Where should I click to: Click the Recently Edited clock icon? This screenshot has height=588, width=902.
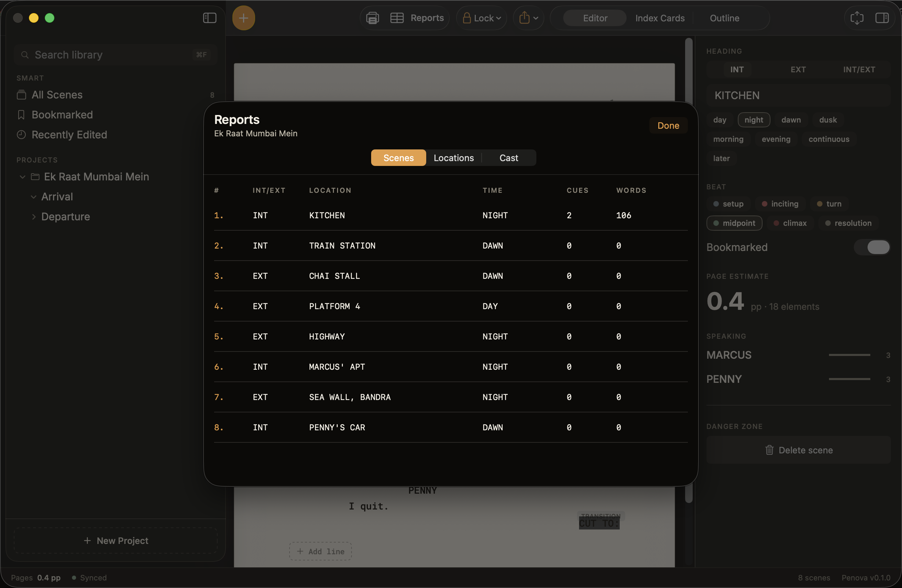point(21,135)
